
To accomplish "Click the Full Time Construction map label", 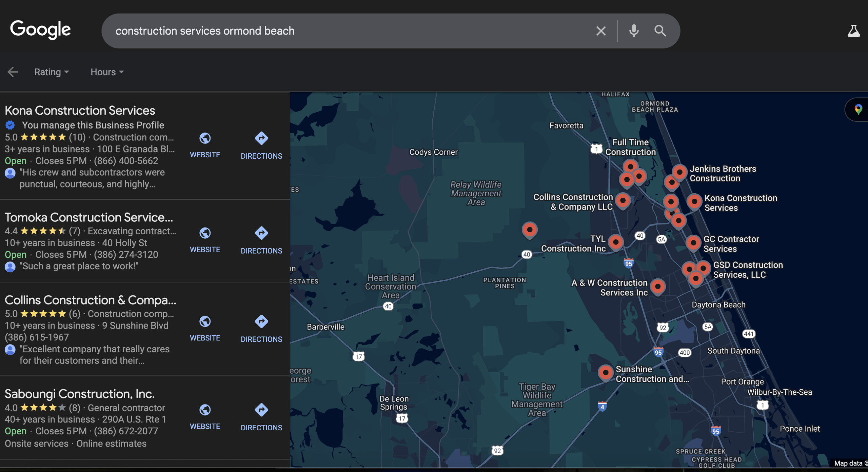I will coord(631,147).
